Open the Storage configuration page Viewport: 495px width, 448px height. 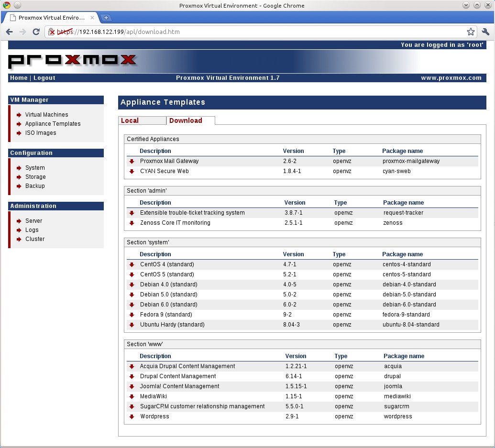tap(35, 177)
